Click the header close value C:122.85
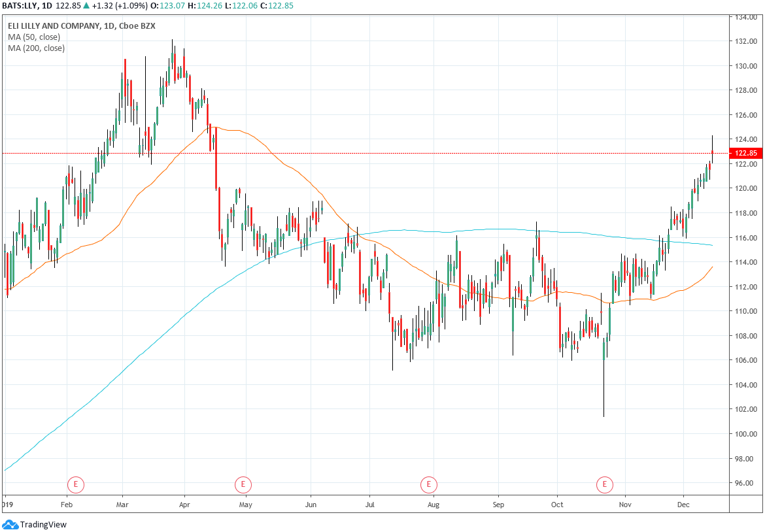This screenshot has height=532, width=765. 276,6
